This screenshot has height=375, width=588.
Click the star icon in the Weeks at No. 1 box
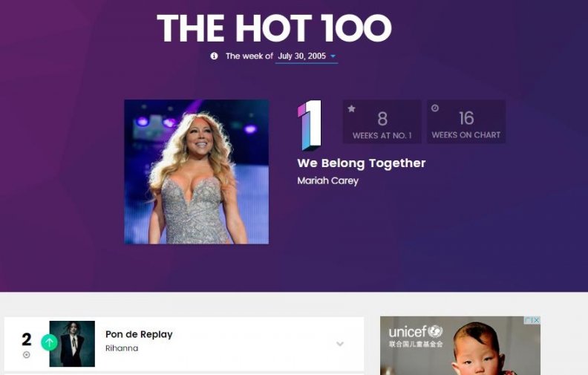(351, 108)
